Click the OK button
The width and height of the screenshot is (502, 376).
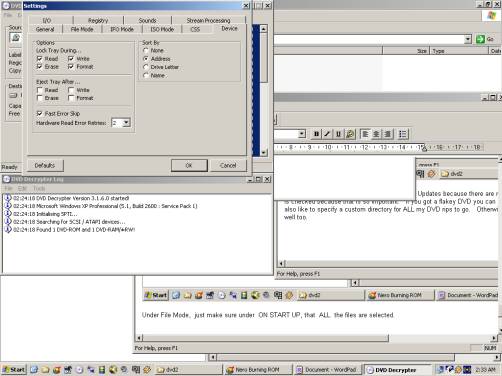pyautogui.click(x=189, y=165)
